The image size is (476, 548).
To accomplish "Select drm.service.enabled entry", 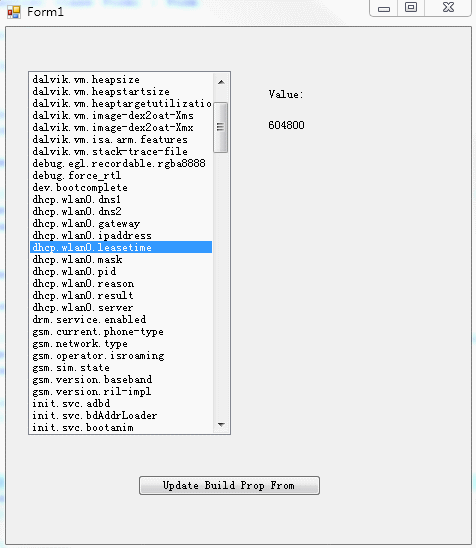I will (121, 319).
